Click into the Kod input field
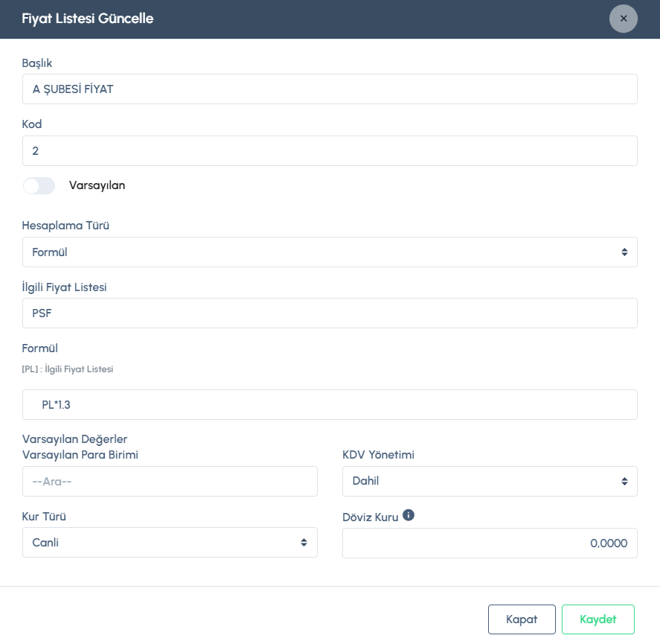Viewport: 660px width, 644px height. point(330,150)
